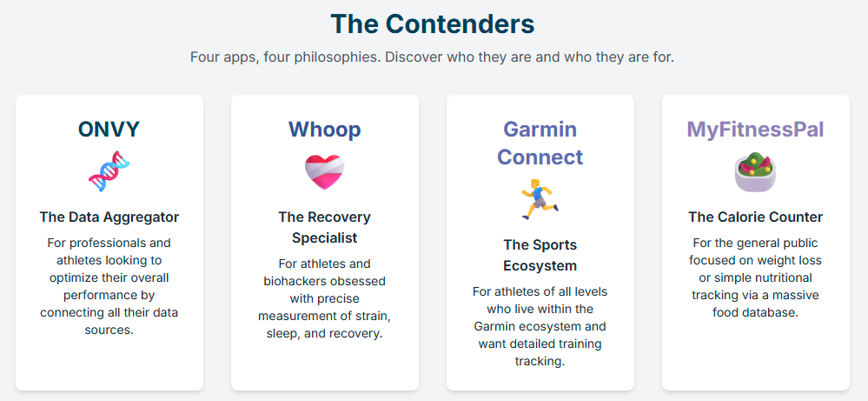Click the DNA helix icon under ONVY
868x401 pixels.
[109, 171]
